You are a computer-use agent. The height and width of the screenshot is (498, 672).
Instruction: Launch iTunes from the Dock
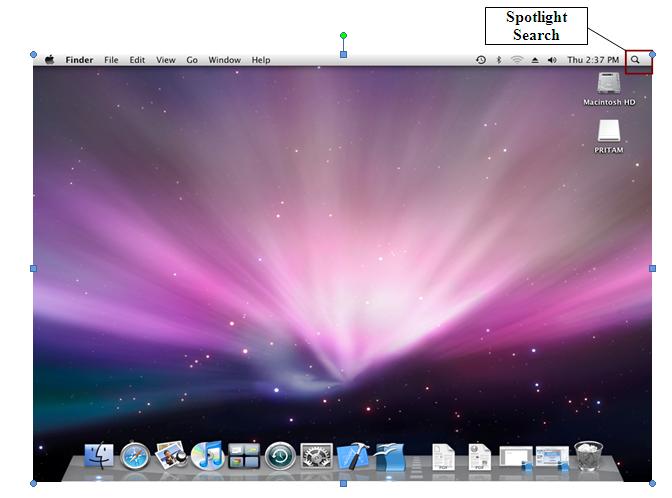208,455
